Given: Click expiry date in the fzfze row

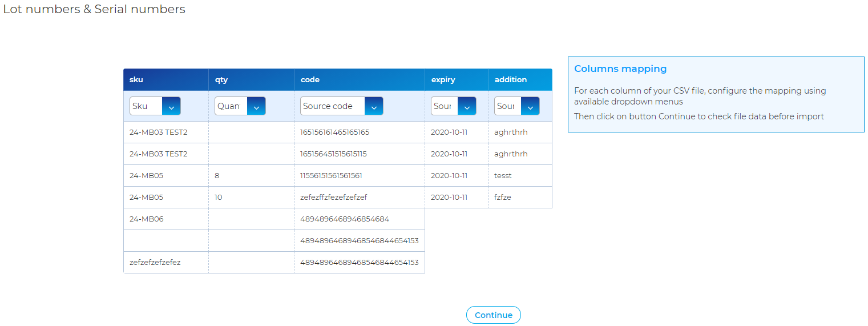Looking at the screenshot, I should click(x=457, y=198).
